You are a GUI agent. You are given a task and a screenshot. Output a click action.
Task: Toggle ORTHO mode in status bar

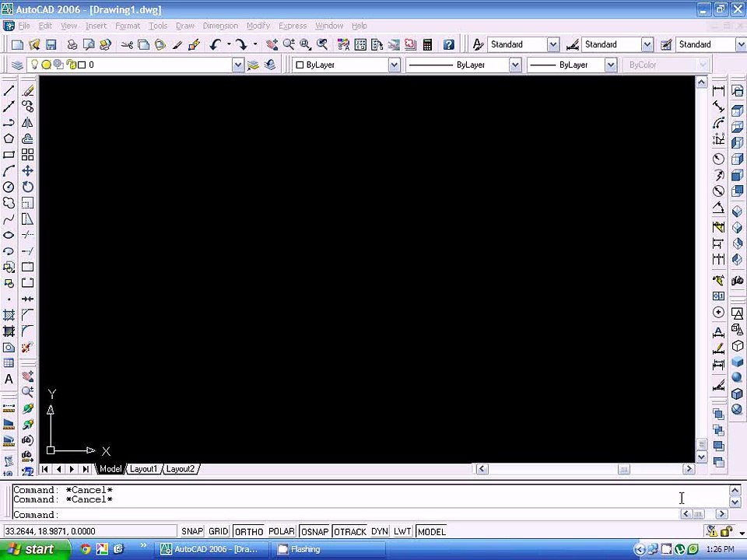pos(249,531)
